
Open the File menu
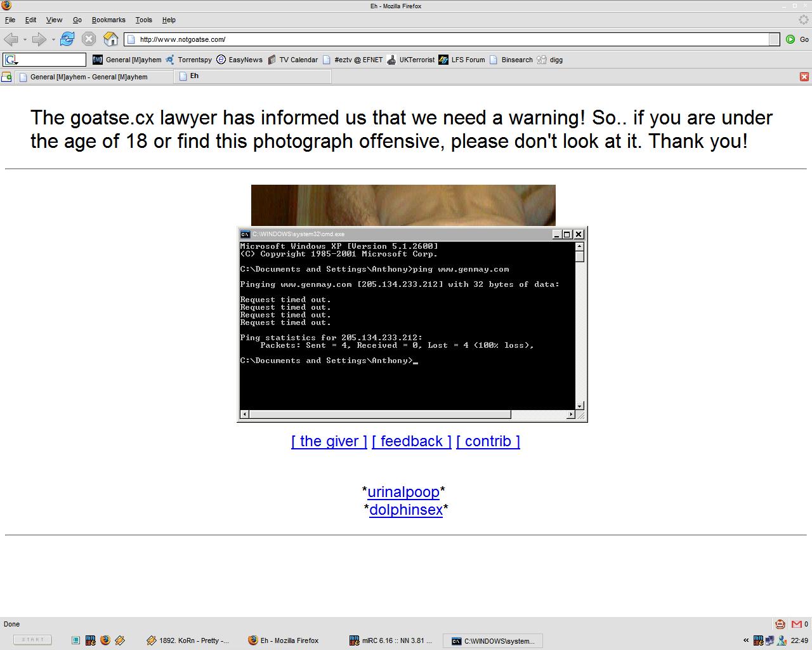point(10,20)
